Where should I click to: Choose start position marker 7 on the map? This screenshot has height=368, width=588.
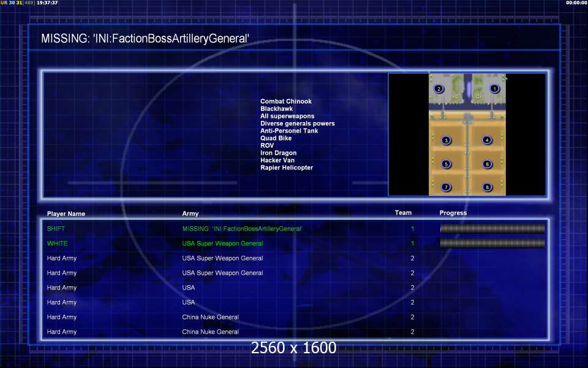pos(446,187)
